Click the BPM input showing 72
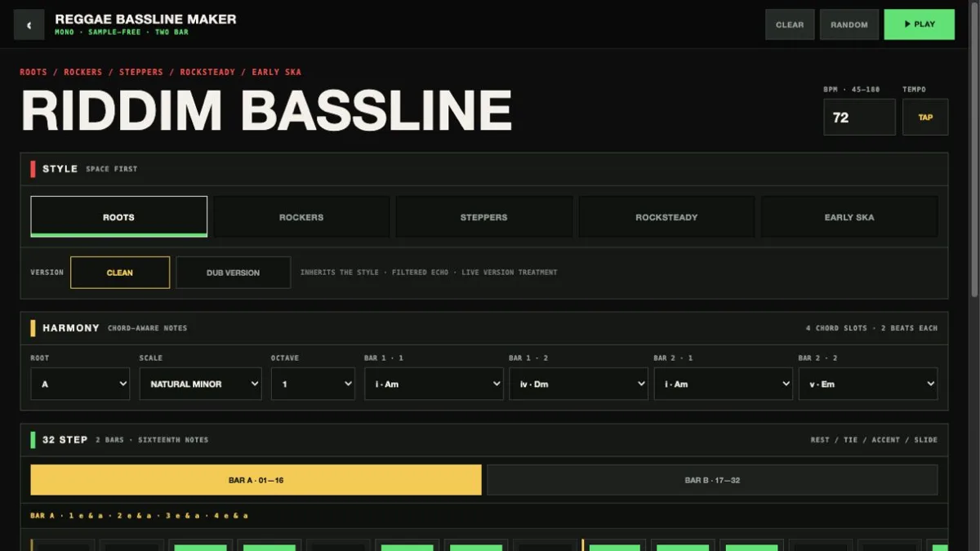The image size is (980, 551). pyautogui.click(x=859, y=117)
